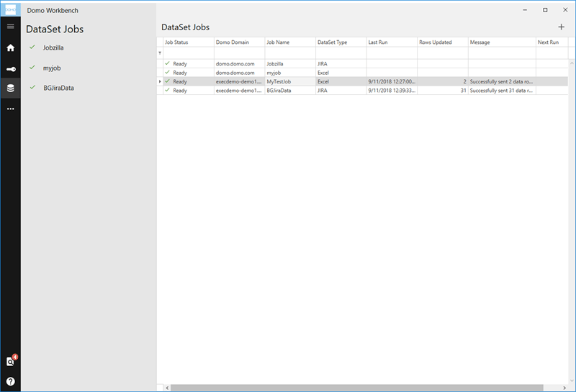Click filter row funnel icon
The height and width of the screenshot is (392, 576).
tap(160, 53)
